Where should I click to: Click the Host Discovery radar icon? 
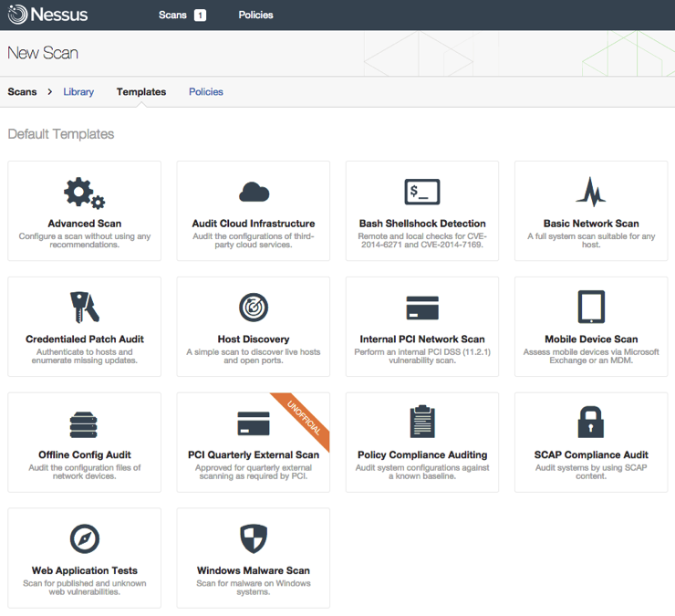click(254, 308)
